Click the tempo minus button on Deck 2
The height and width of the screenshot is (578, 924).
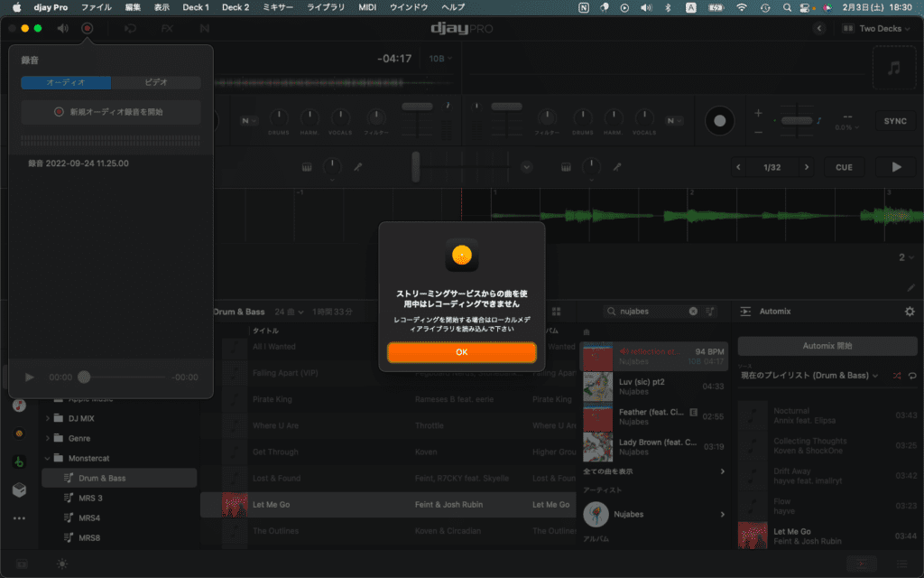click(x=758, y=132)
